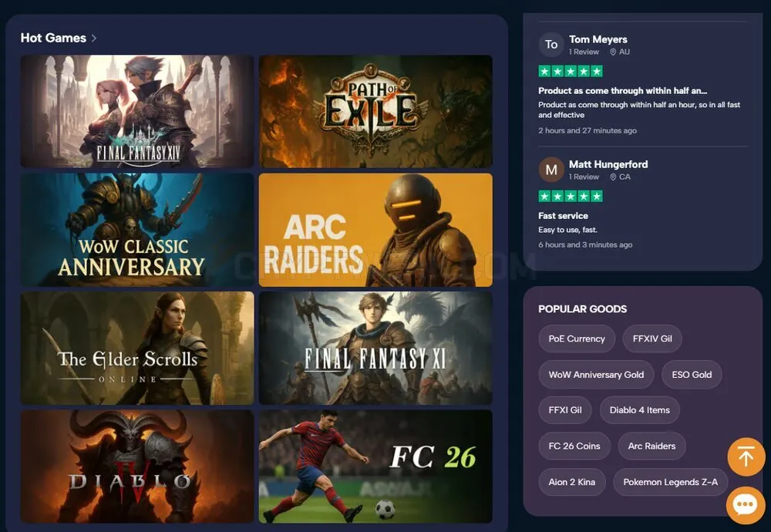771x532 pixels.
Task: Click the 'CA' country label
Action: pos(625,177)
